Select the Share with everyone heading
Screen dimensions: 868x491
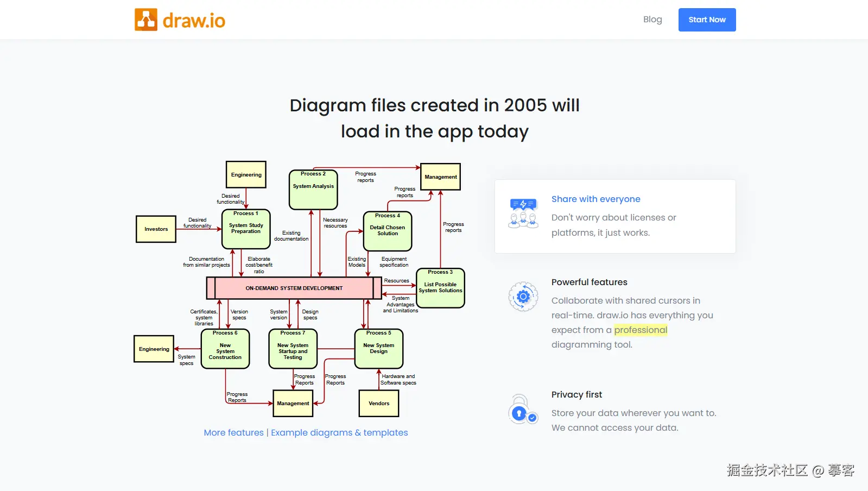pyautogui.click(x=595, y=199)
